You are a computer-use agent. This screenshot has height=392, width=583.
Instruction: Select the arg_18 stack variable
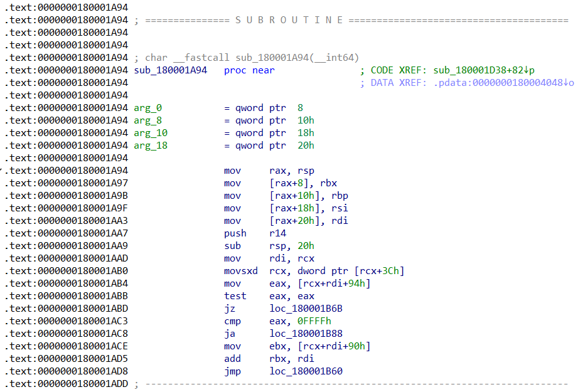point(151,146)
